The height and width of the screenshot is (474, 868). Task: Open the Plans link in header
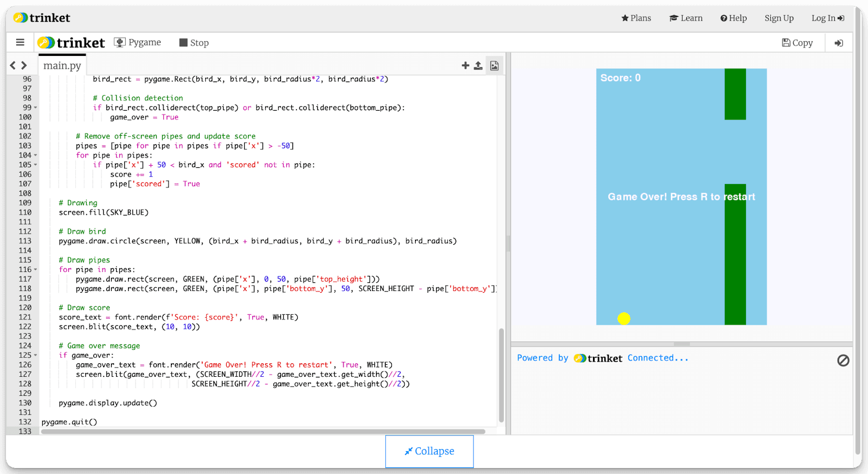[x=636, y=18]
